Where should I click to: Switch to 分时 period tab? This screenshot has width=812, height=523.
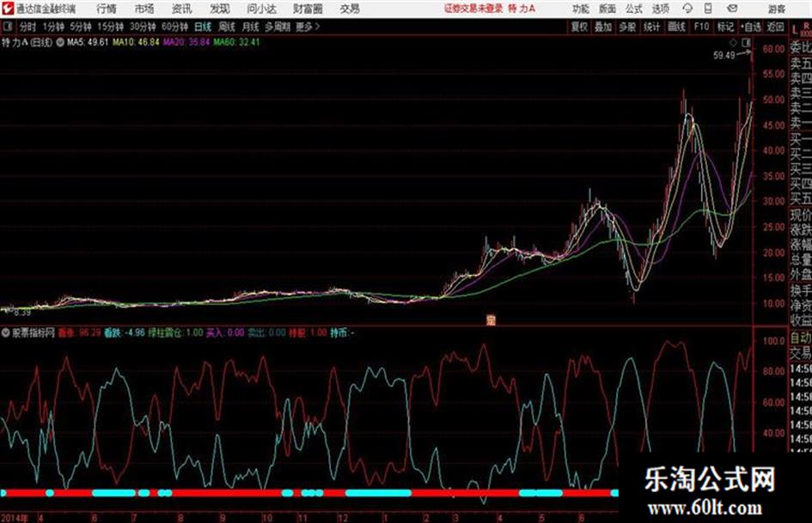(x=28, y=27)
